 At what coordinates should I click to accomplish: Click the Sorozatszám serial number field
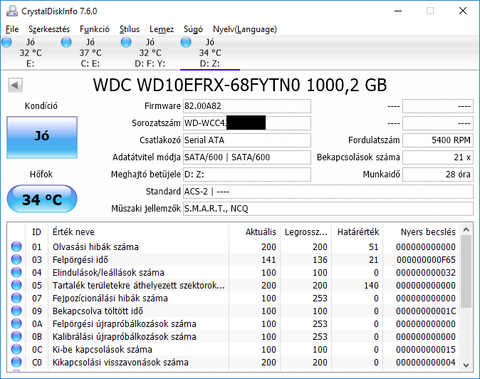247,123
